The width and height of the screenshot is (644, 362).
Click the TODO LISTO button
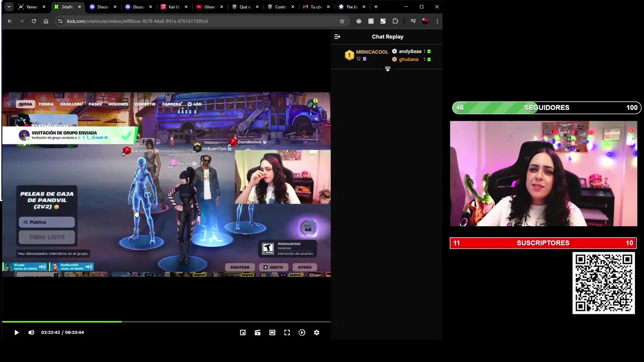coord(47,237)
